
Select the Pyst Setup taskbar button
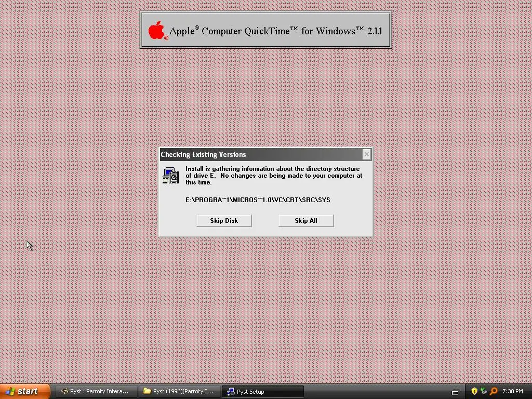pyautogui.click(x=262, y=391)
